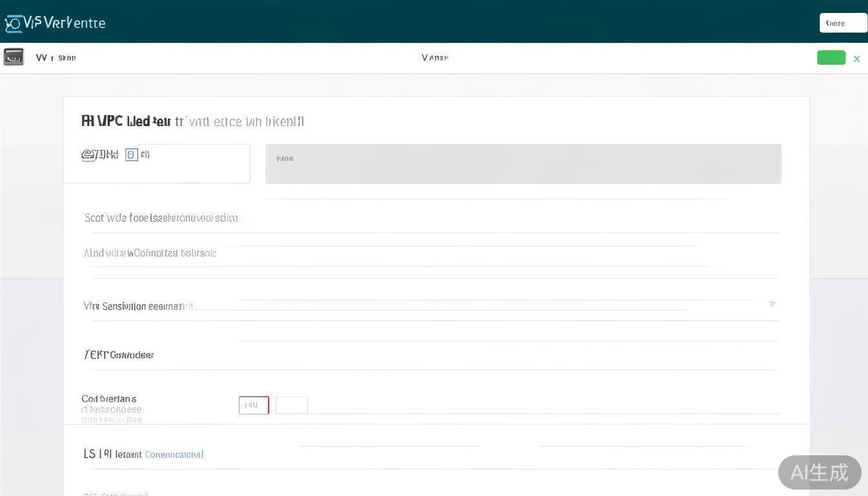Click the scribbled icon left of blue square

(x=99, y=155)
